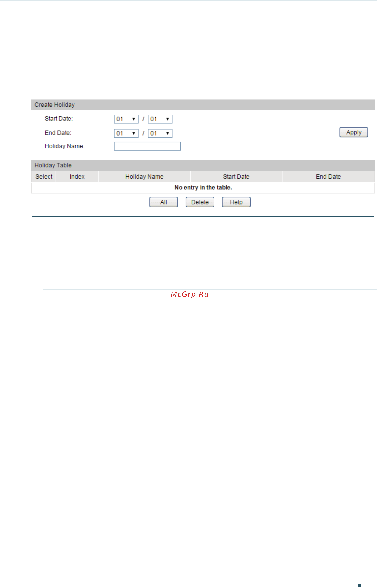Click the End Date column header
Screen dimensions: 377x588
[328, 177]
